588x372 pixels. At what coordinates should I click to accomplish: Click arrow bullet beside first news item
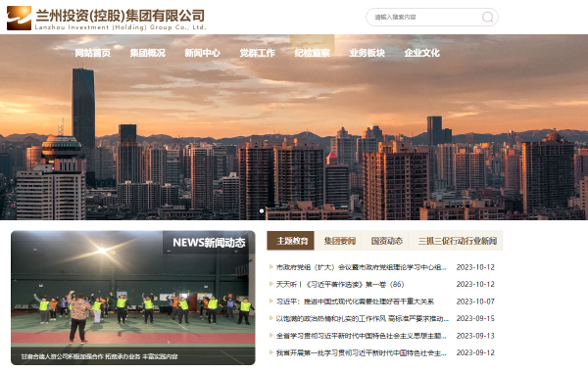271,266
